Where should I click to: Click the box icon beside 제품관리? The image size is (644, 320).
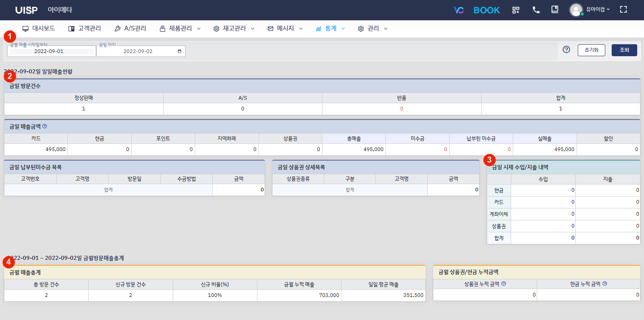(162, 29)
